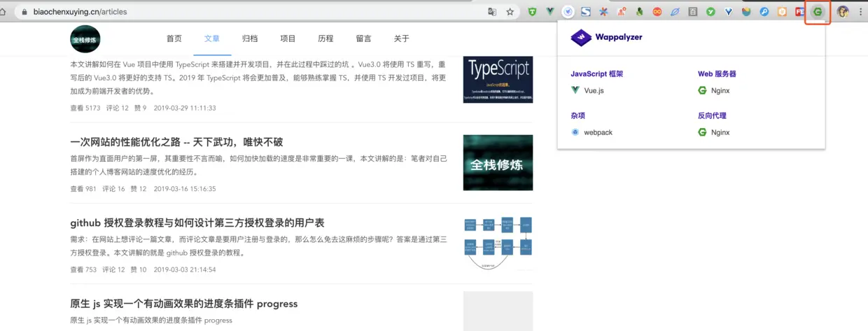Open the Google Translate page icon
Viewport: 868px width, 331px height.
click(x=492, y=12)
